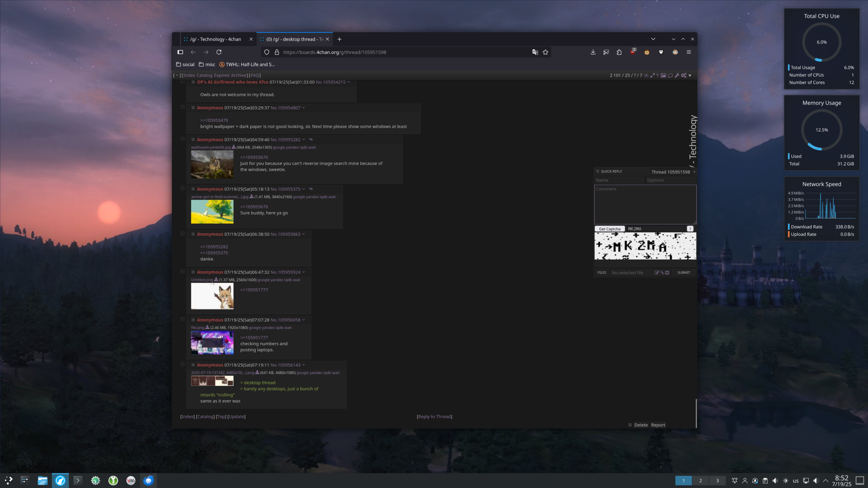Open the menu arrow on post No.105955863

[x=303, y=234]
